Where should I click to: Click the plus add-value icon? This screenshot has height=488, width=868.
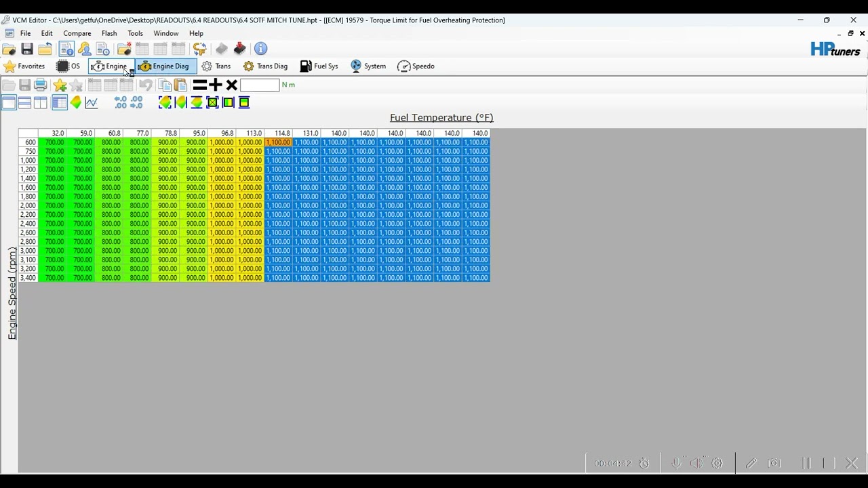[x=216, y=85]
